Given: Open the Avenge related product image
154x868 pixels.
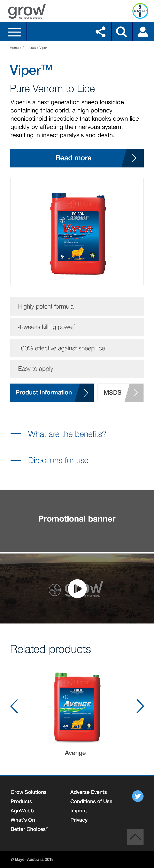Looking at the screenshot, I should pyautogui.click(x=77, y=707).
